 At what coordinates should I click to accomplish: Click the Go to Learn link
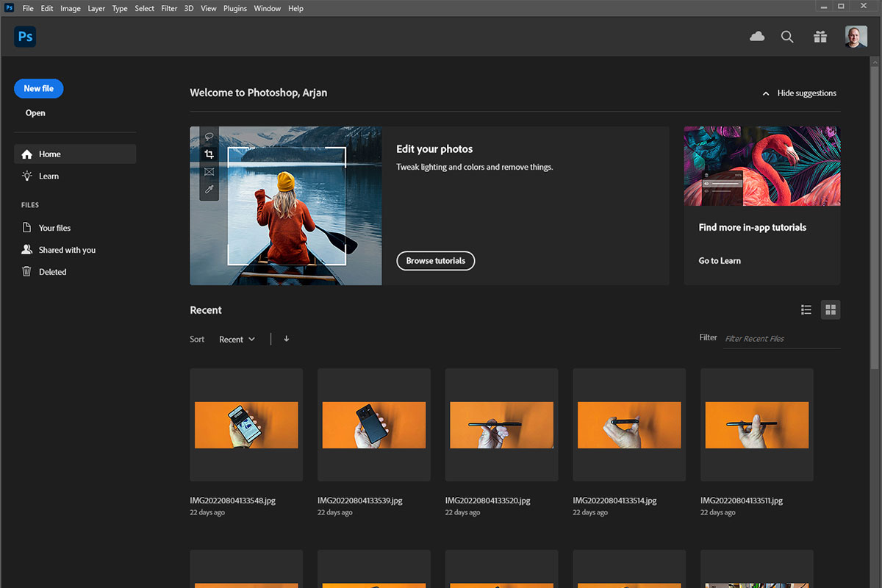[720, 261]
